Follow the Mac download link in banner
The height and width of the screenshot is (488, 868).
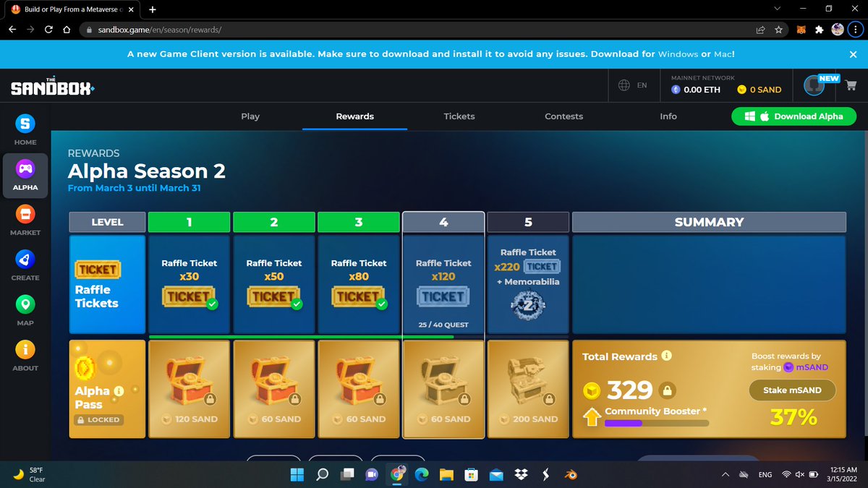click(723, 54)
